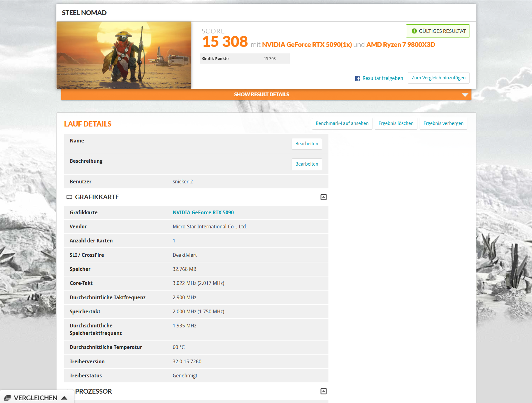Delete result via Ergebnis löschen

(396, 123)
